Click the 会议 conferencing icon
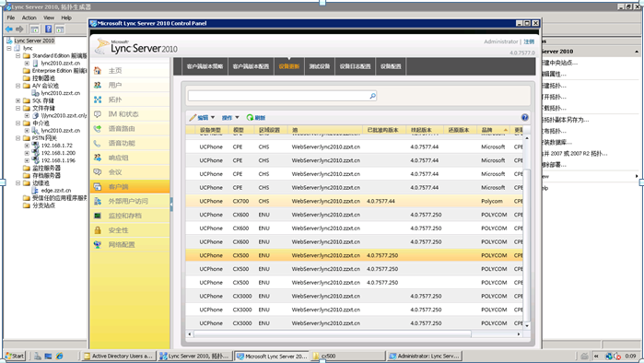This screenshot has height=363, width=644. pos(98,172)
